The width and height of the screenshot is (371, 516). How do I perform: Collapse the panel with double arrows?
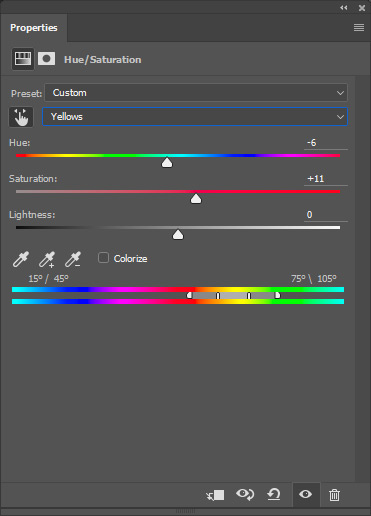pos(344,8)
